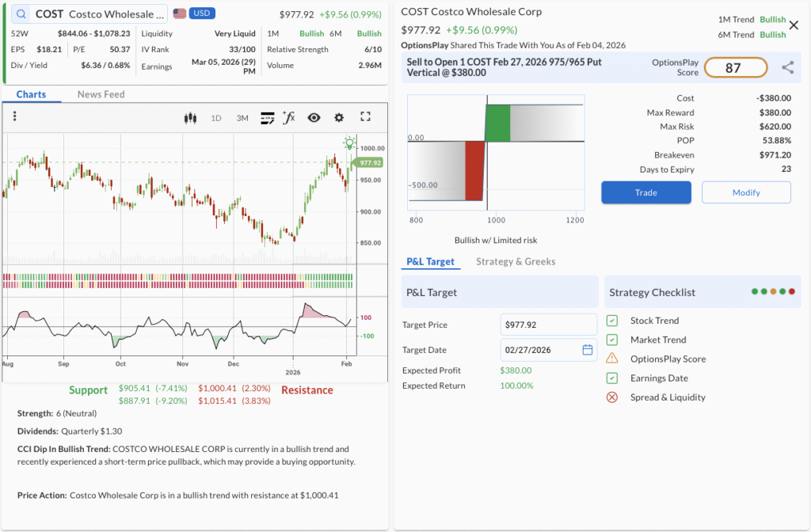Screen dimensions: 811x532
Task: Click the Modify button
Action: point(745,192)
